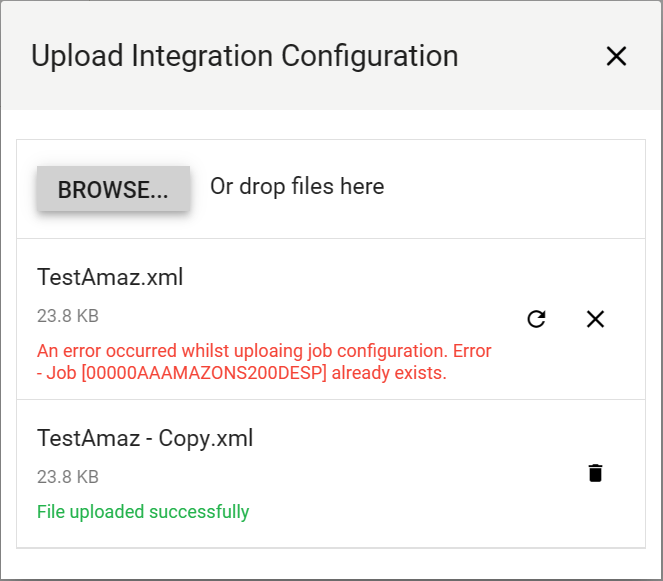Click the 'Or drop files here' text

pos(297,187)
